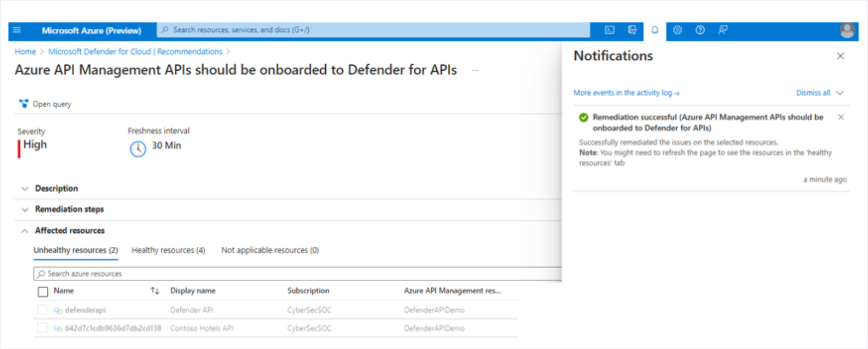Open portal settings gear

[x=677, y=30]
